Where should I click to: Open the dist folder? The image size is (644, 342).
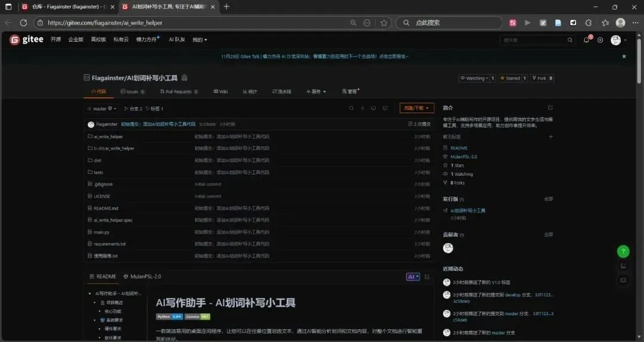[x=97, y=160]
